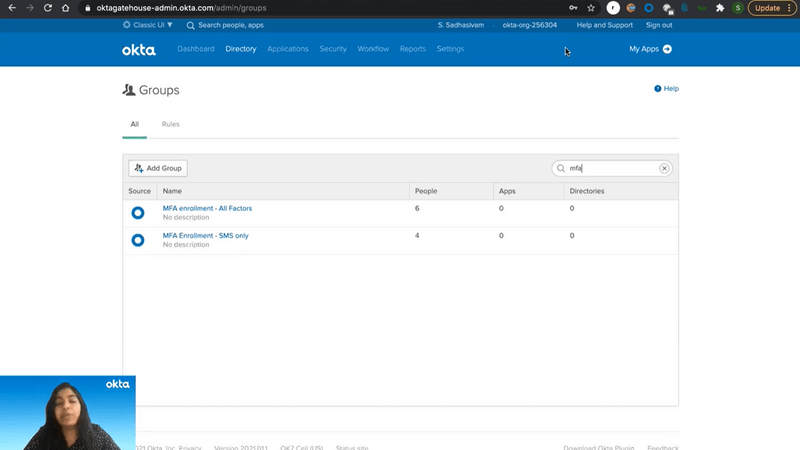
Task: Bookmark this page with the star icon
Action: (x=591, y=8)
